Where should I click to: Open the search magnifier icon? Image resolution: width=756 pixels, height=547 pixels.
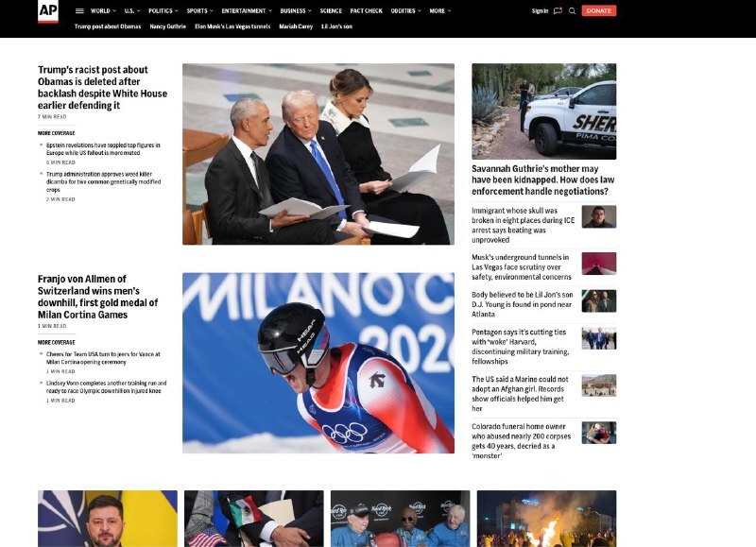click(x=572, y=11)
